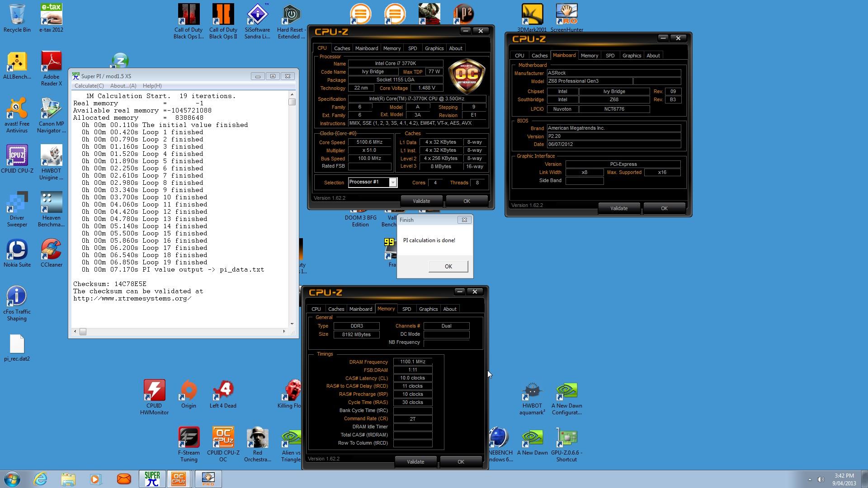Click Validate in the Mainboard CPU-Z window
The width and height of the screenshot is (868, 488).
tap(619, 208)
